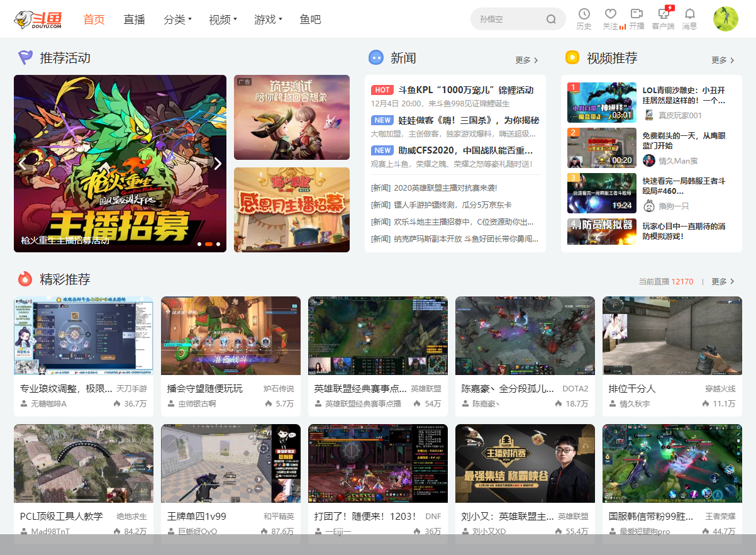Open stream PCL顶级工具人教学 thumbnail
The width and height of the screenshot is (756, 555).
84,463
